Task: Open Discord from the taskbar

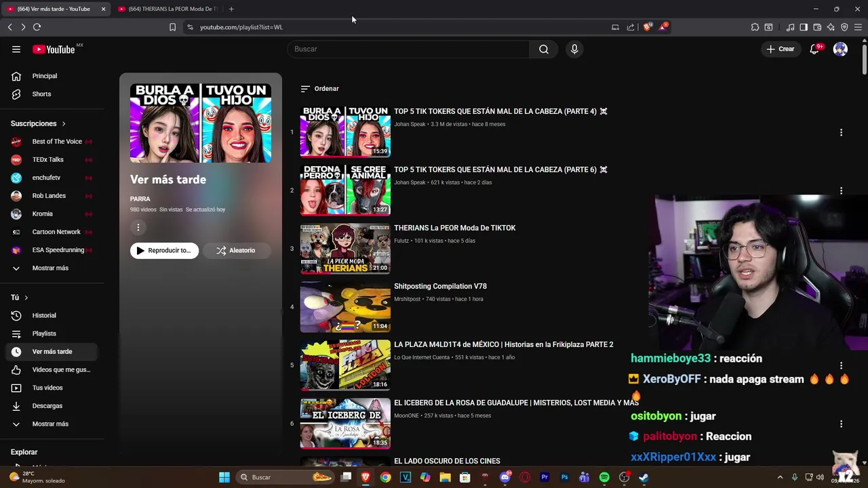Action: tap(505, 477)
